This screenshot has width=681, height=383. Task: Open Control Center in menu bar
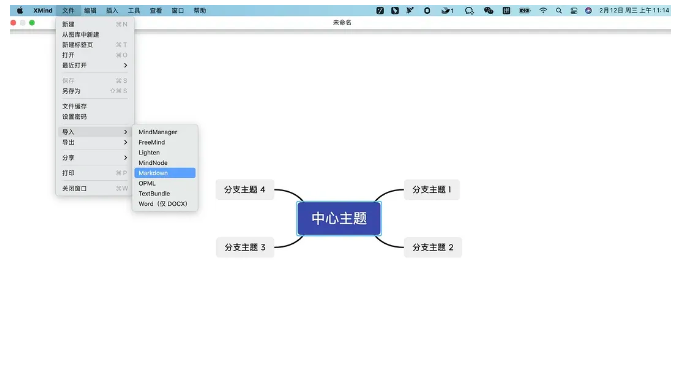coord(573,10)
